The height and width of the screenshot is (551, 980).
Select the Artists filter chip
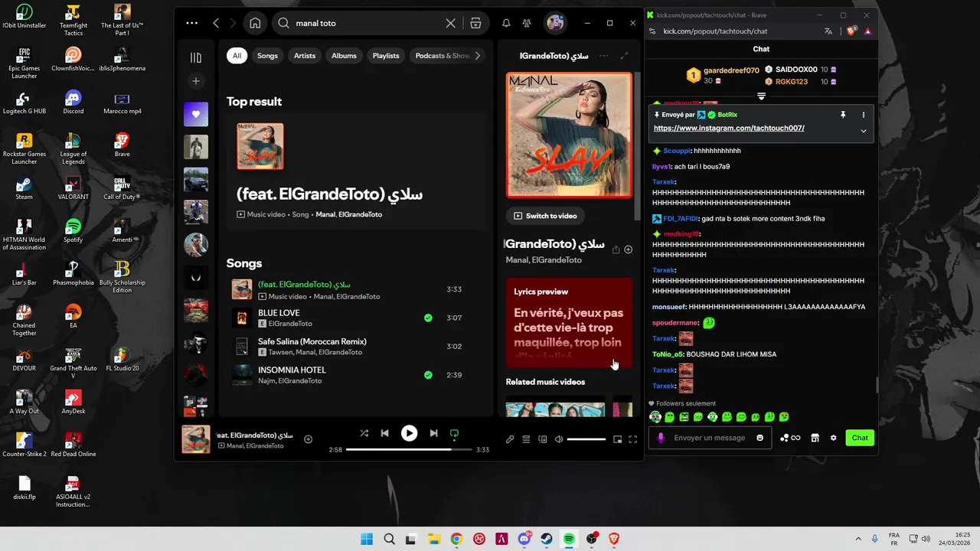click(305, 56)
